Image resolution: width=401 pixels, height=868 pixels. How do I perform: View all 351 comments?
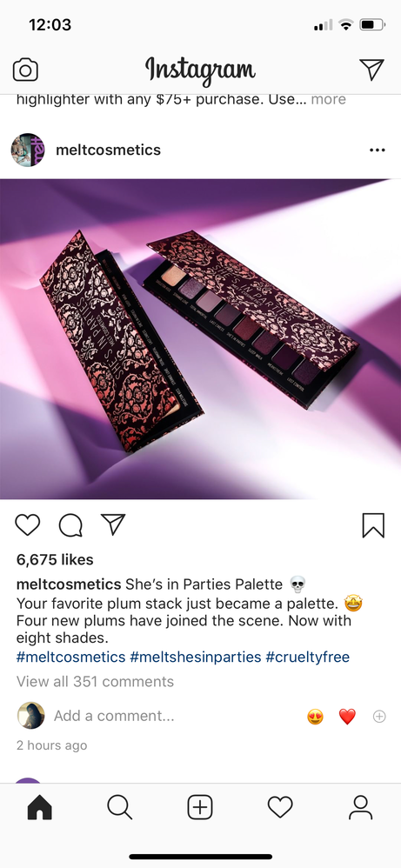tap(96, 682)
